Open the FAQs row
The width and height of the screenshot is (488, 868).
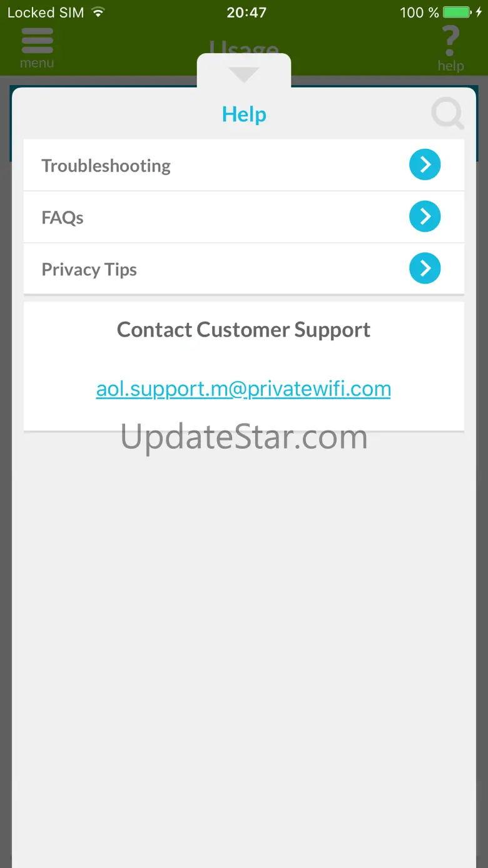click(x=244, y=217)
